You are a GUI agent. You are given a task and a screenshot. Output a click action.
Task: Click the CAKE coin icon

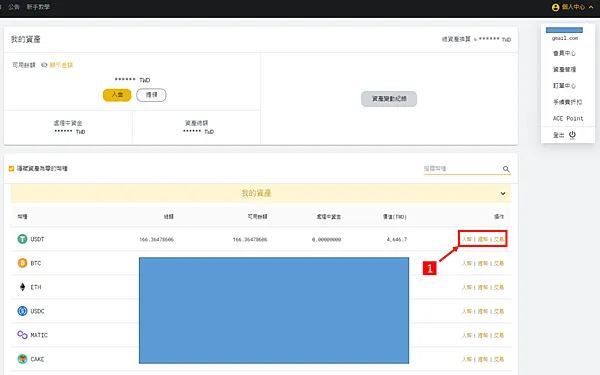point(22,359)
